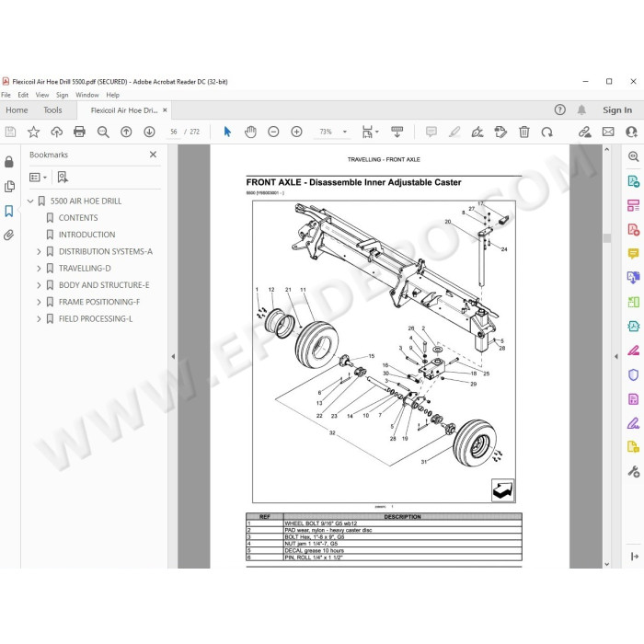Screen dimensions: 644x644
Task: Expand FRAME POSITIONING-F bookmark
Action: click(39, 302)
